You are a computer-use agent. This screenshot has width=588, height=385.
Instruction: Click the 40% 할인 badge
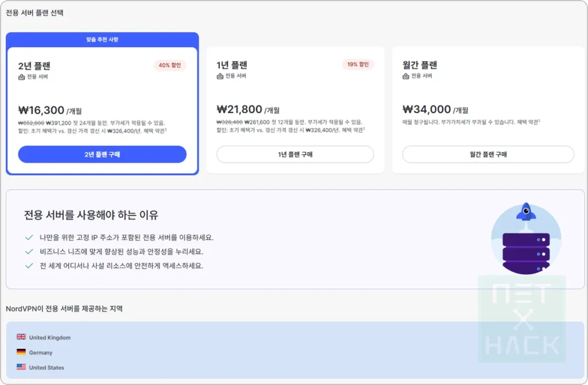pos(170,65)
